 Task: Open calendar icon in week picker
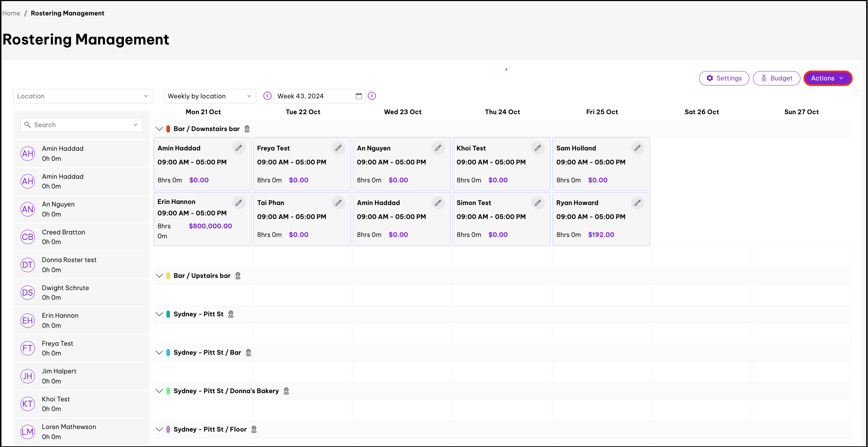pos(359,96)
